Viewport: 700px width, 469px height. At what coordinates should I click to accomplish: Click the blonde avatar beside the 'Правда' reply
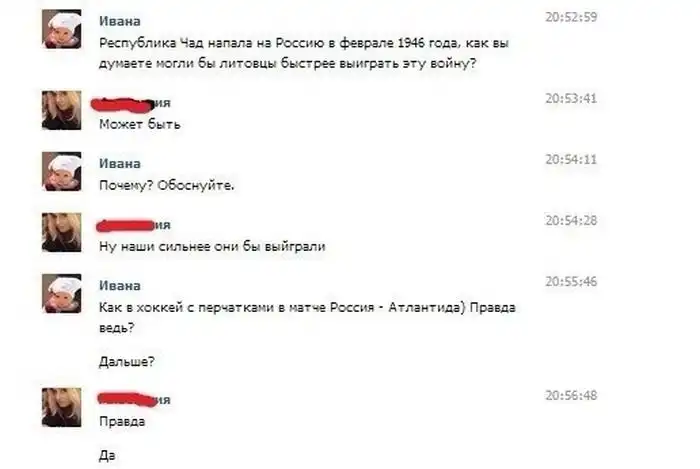62,407
